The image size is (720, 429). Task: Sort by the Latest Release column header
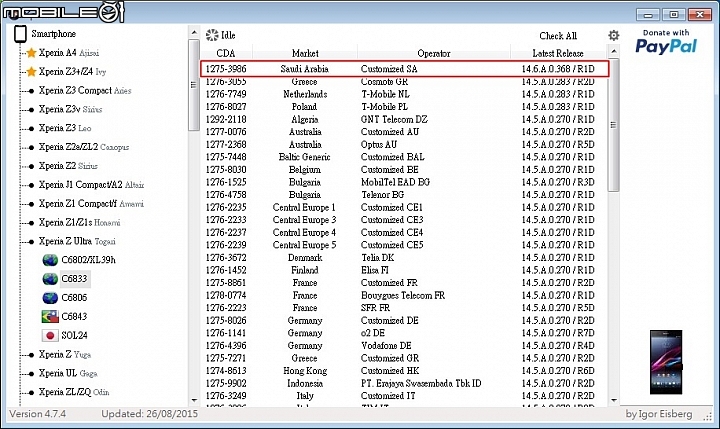(558, 53)
